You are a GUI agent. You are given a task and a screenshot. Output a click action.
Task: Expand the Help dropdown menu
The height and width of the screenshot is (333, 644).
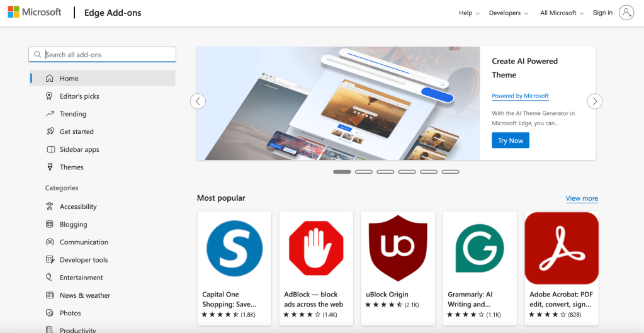click(469, 13)
